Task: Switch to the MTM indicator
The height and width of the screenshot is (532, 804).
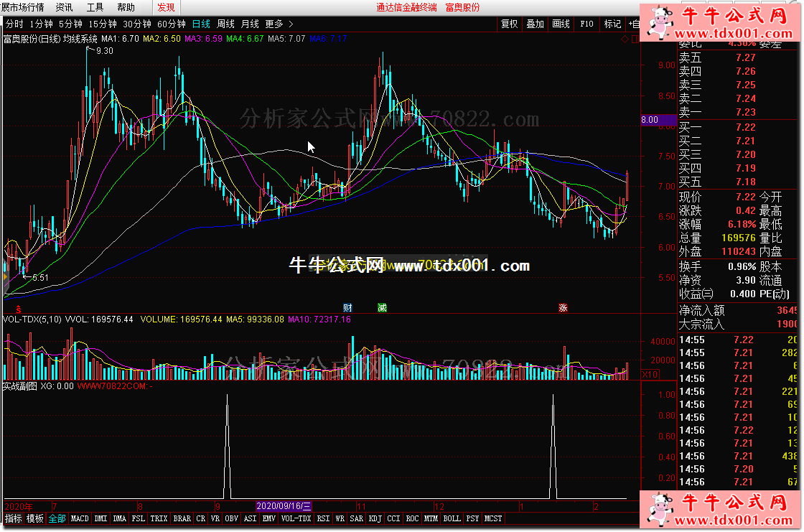Action: [x=431, y=518]
